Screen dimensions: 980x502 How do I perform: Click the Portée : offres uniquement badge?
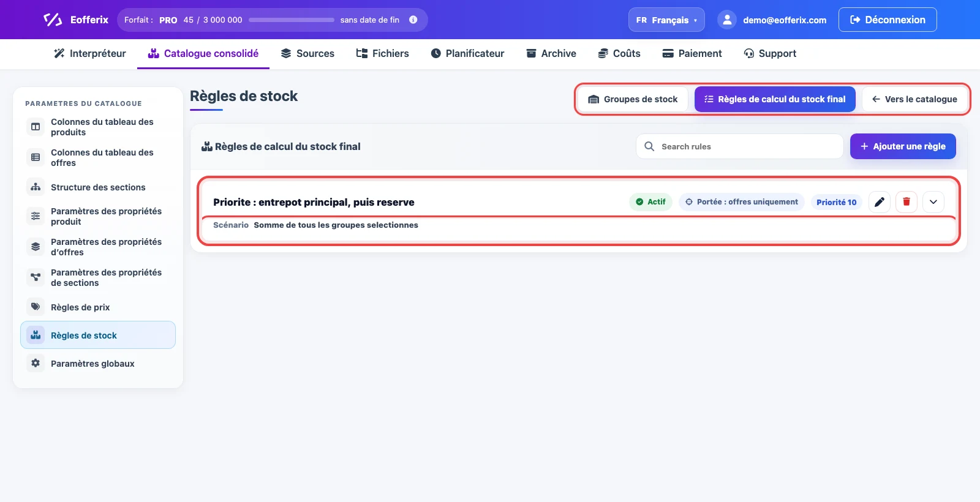click(x=741, y=202)
